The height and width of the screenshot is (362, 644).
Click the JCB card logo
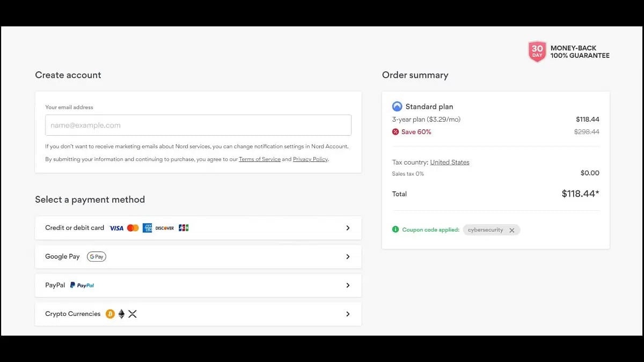click(184, 228)
